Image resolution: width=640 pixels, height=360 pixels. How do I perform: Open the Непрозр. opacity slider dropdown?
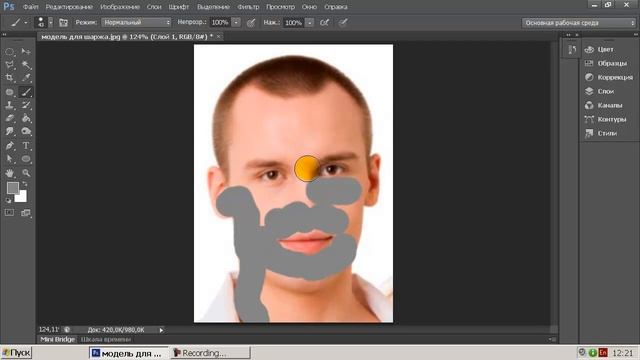(236, 22)
